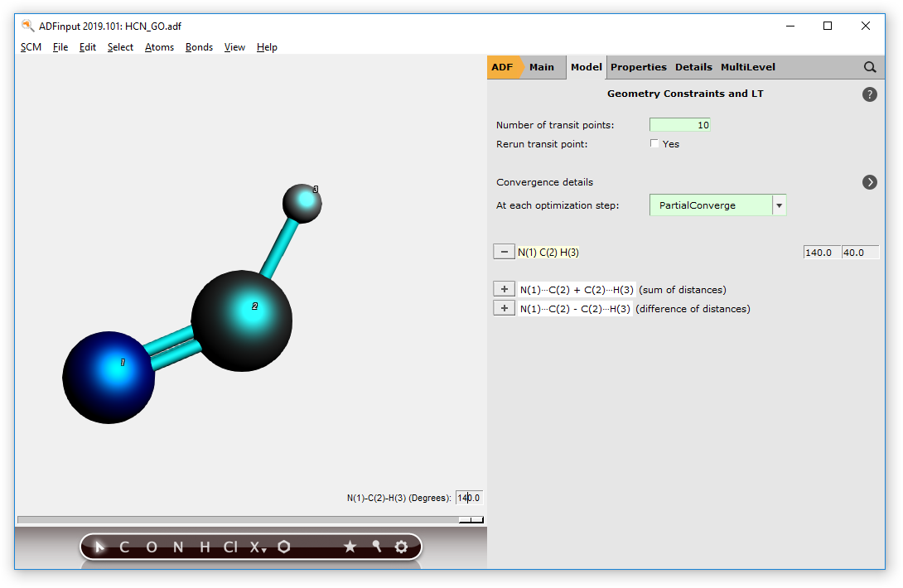Add sum of distances constraint
This screenshot has width=903, height=588.
(504, 289)
